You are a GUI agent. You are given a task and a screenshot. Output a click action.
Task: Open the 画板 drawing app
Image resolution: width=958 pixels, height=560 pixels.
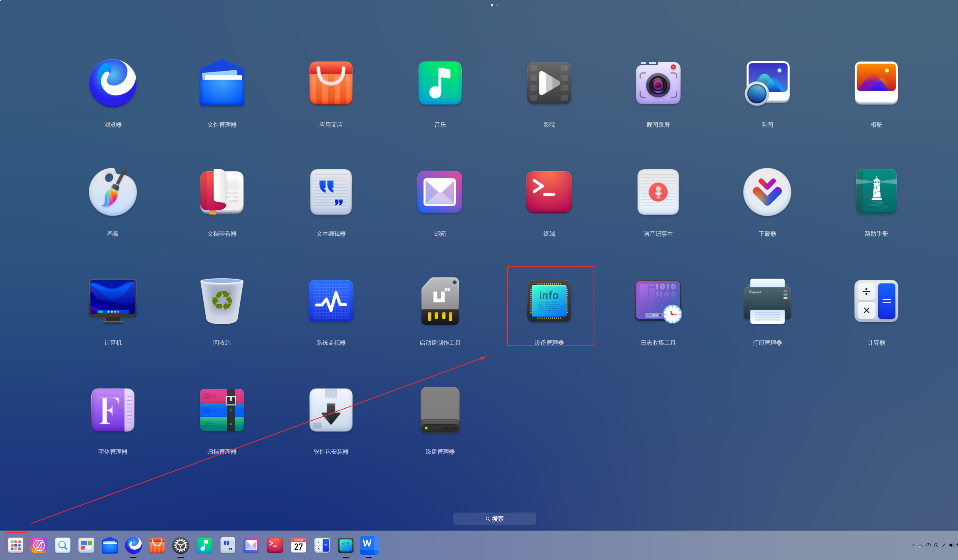[x=113, y=192]
